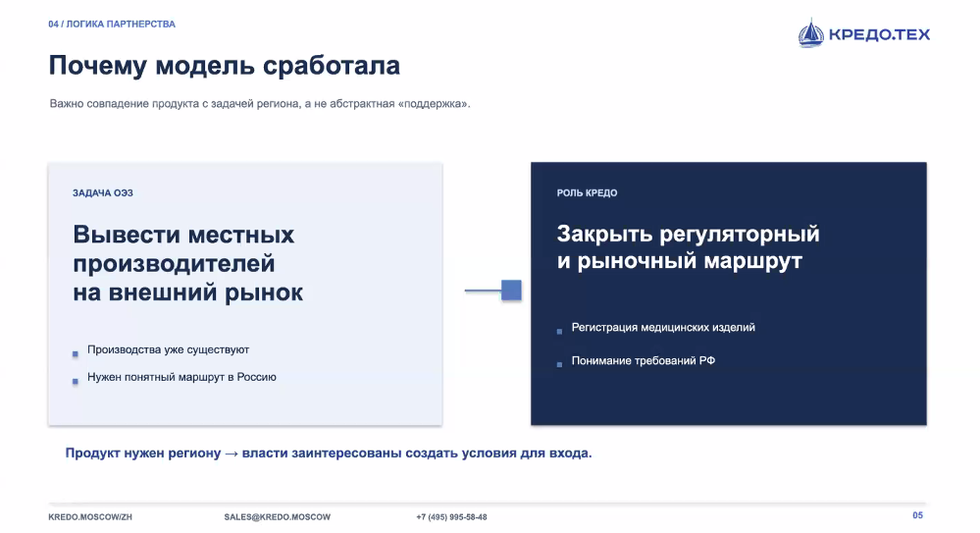The image size is (980, 533).
Task: Click the КРЕДО.ТЕХ sailboat logo icon
Action: [811, 33]
